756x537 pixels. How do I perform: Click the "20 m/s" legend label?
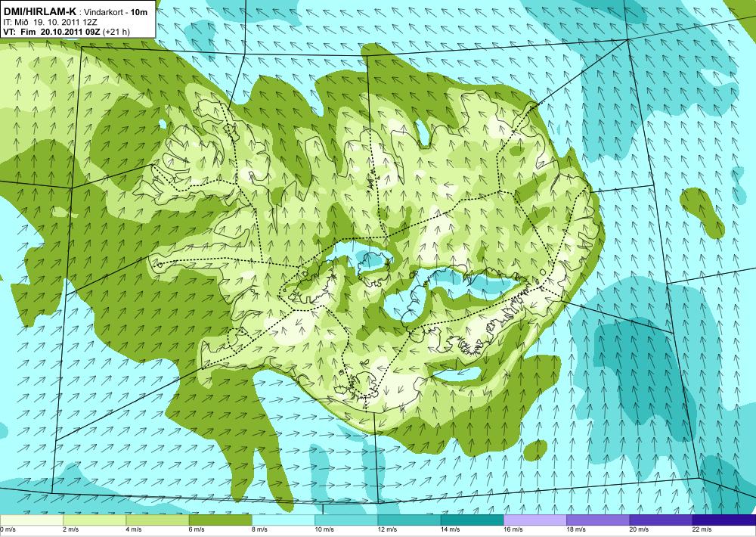(x=639, y=529)
